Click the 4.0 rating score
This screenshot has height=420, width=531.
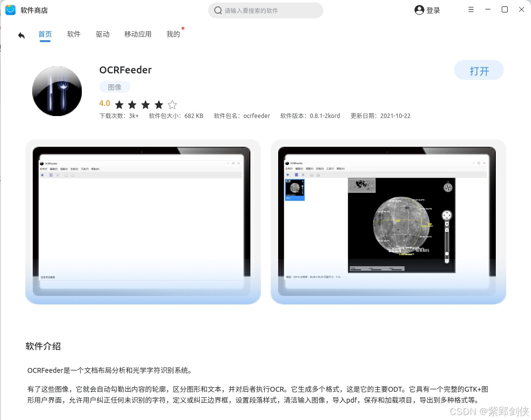105,104
